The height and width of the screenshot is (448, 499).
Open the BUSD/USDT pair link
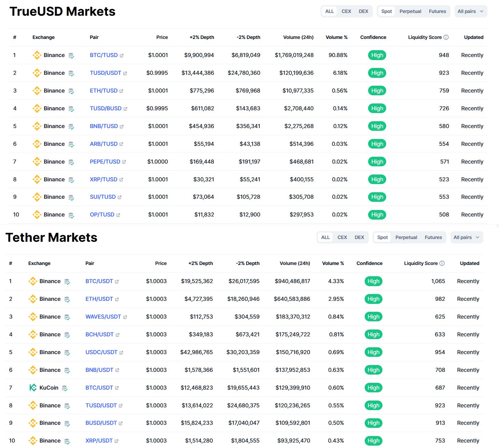point(101,423)
